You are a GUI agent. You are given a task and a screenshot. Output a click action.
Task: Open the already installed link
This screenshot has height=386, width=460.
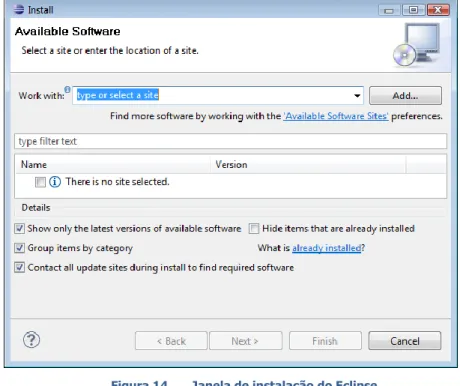tap(327, 248)
